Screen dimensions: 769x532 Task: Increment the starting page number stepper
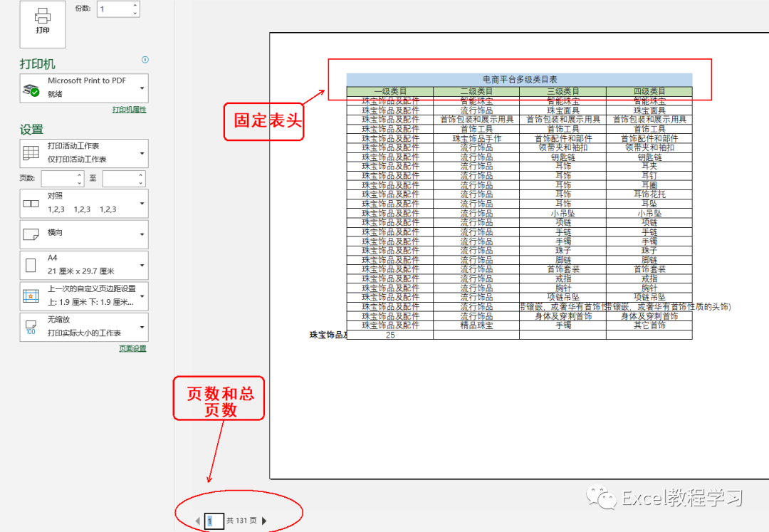pyautogui.click(x=80, y=174)
